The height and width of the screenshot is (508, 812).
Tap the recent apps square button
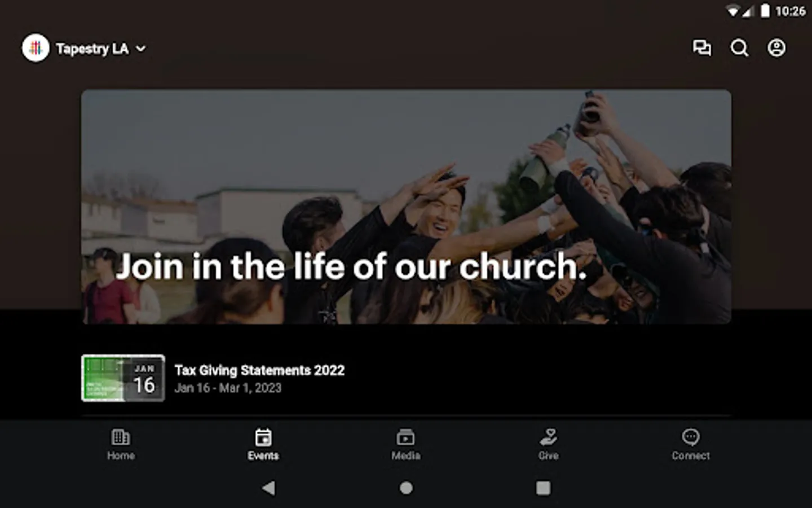[x=543, y=488]
